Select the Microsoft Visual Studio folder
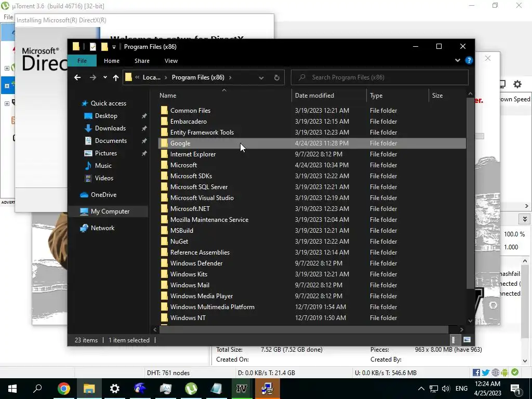 click(312, 198)
